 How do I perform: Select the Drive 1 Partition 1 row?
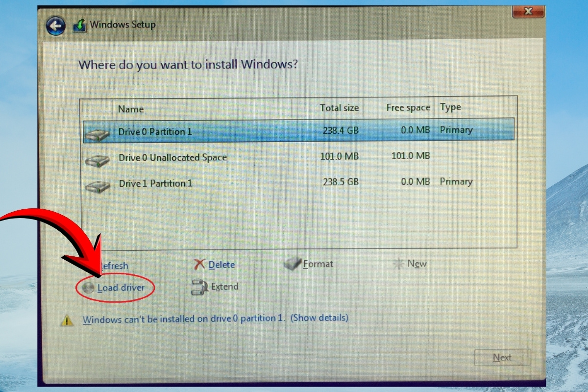pyautogui.click(x=298, y=183)
